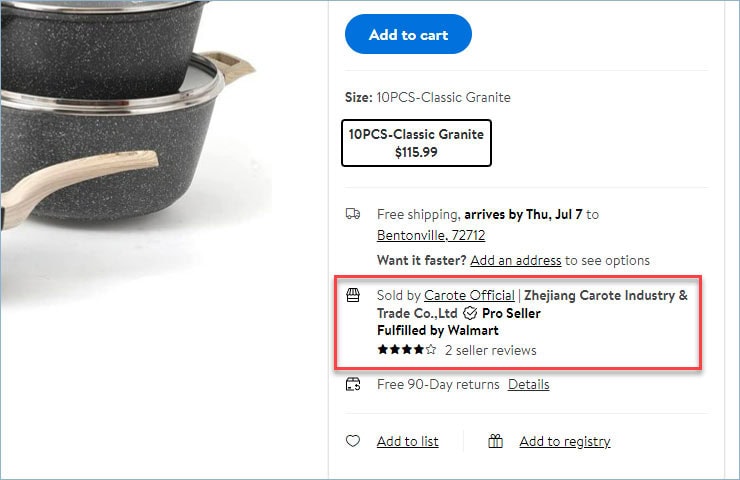740x480 pixels.
Task: Open the returns Details link
Action: point(529,385)
